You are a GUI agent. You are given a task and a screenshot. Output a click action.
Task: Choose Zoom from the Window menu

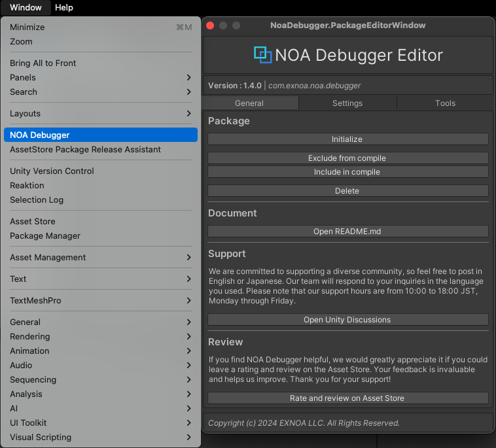[101, 41]
